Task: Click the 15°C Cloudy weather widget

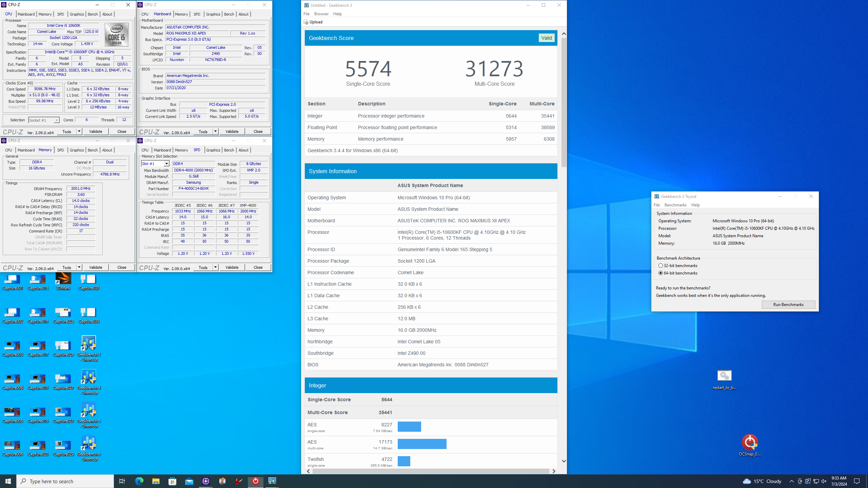Action: pyautogui.click(x=762, y=481)
